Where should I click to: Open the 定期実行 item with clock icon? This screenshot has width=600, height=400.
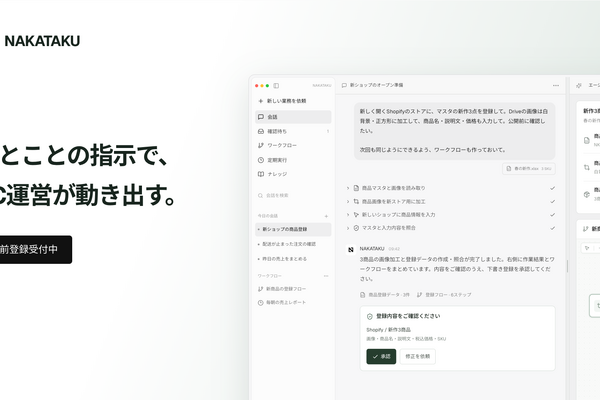click(293, 160)
